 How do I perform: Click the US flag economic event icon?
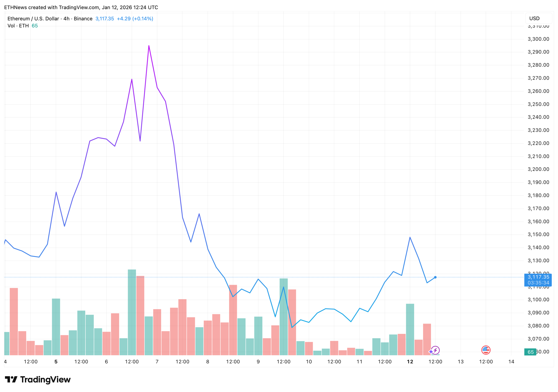point(486,350)
